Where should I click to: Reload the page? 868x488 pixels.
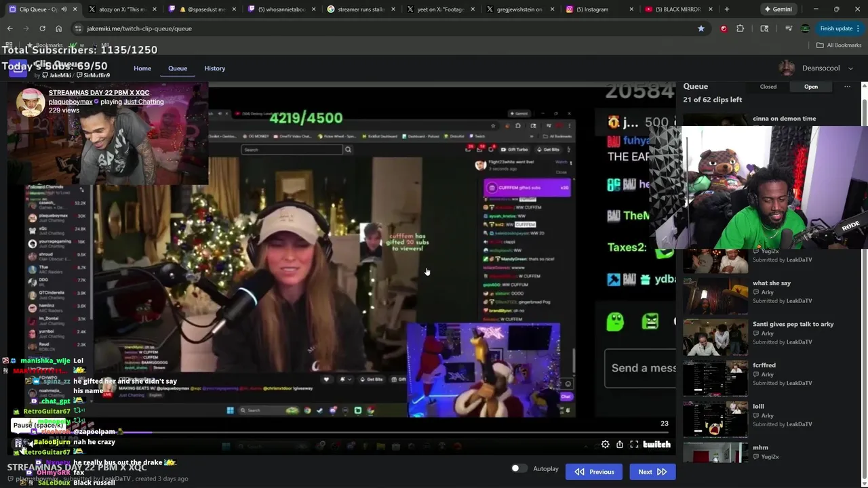42,28
